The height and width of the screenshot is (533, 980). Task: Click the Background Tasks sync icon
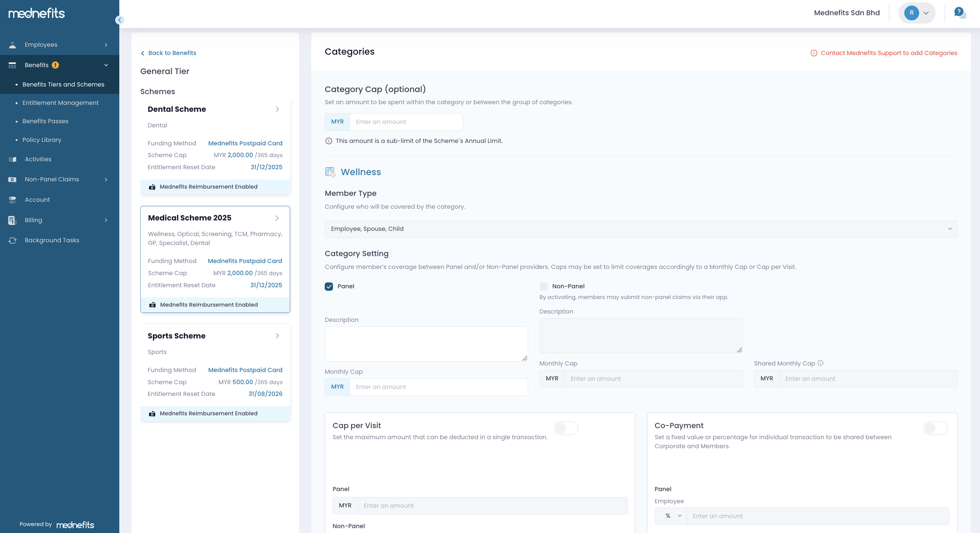coord(12,241)
